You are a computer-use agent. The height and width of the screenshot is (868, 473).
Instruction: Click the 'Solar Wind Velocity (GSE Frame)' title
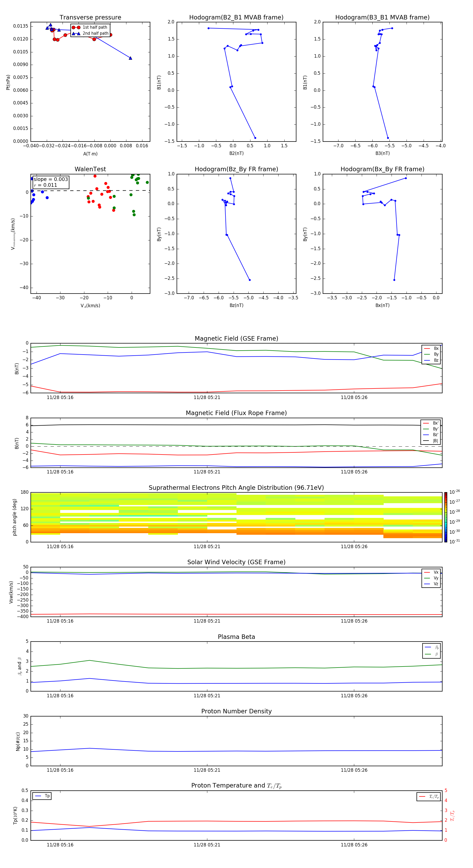[236, 562]
